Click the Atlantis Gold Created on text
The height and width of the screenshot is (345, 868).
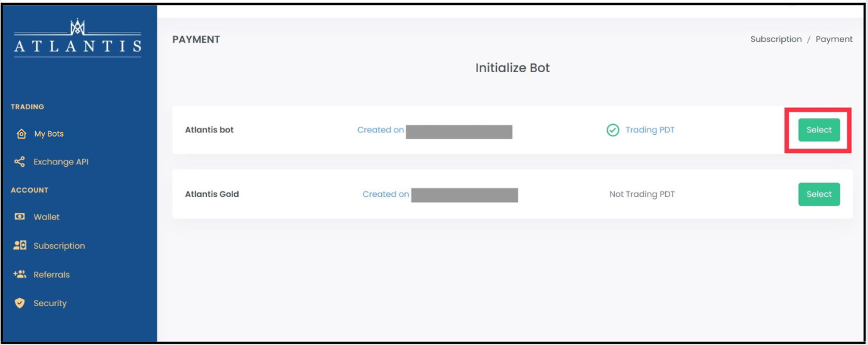386,194
